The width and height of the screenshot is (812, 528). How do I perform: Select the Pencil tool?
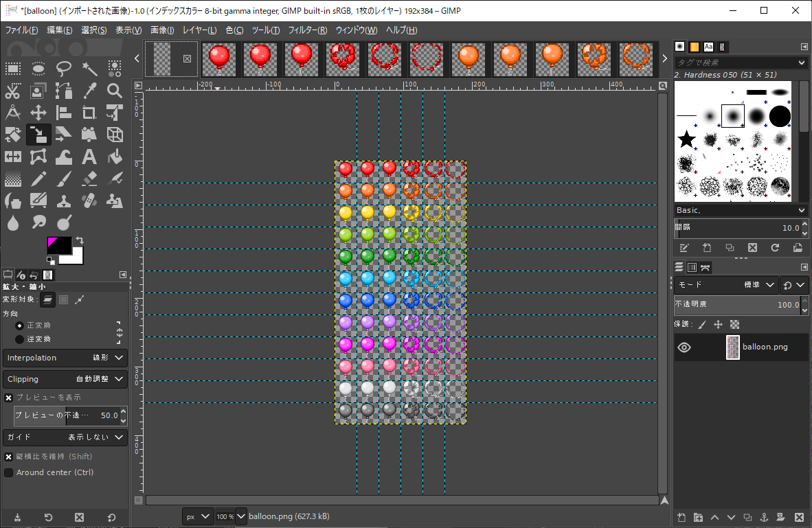38,179
